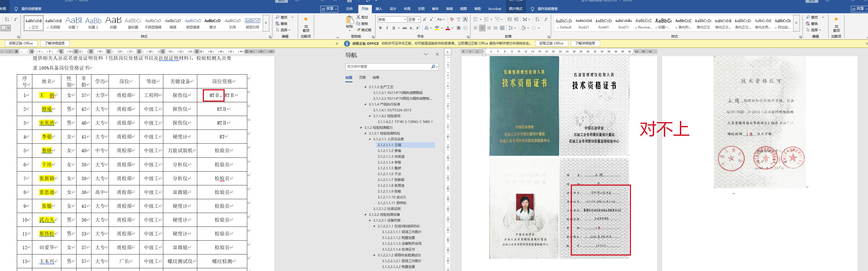Open the 插入 (Insert) ribbon tab
This screenshot has width=868, height=271.
(x=379, y=9)
